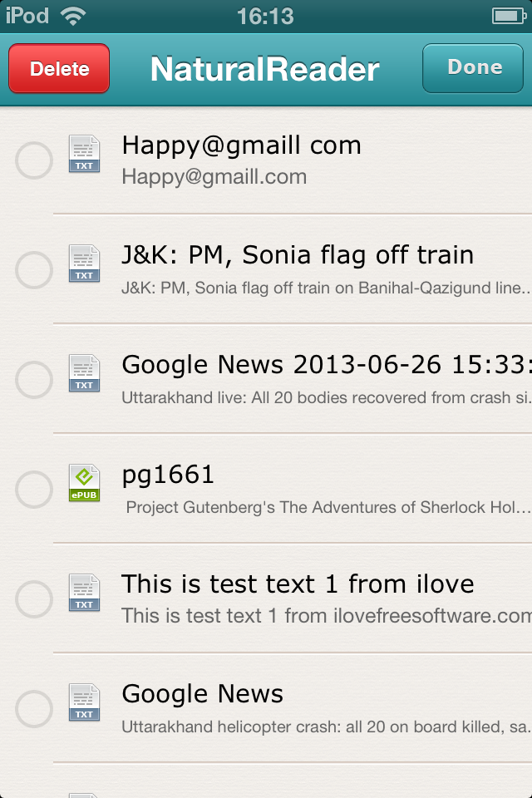Check the Google News 2013-06-26 selection circle

coord(34,379)
